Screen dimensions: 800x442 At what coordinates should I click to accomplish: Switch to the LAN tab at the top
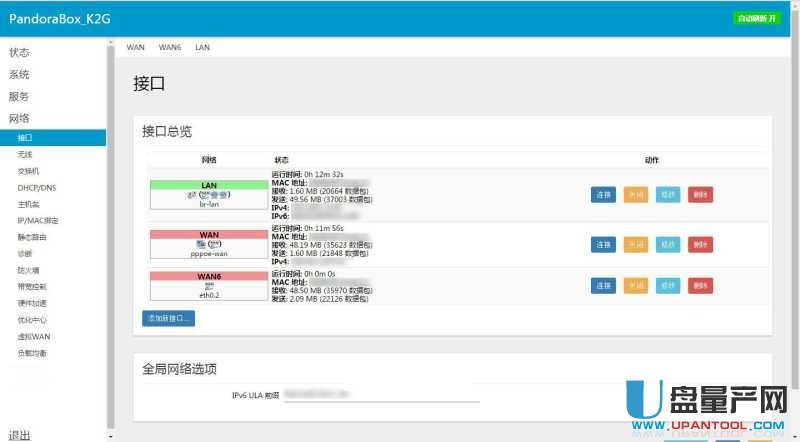click(x=202, y=47)
